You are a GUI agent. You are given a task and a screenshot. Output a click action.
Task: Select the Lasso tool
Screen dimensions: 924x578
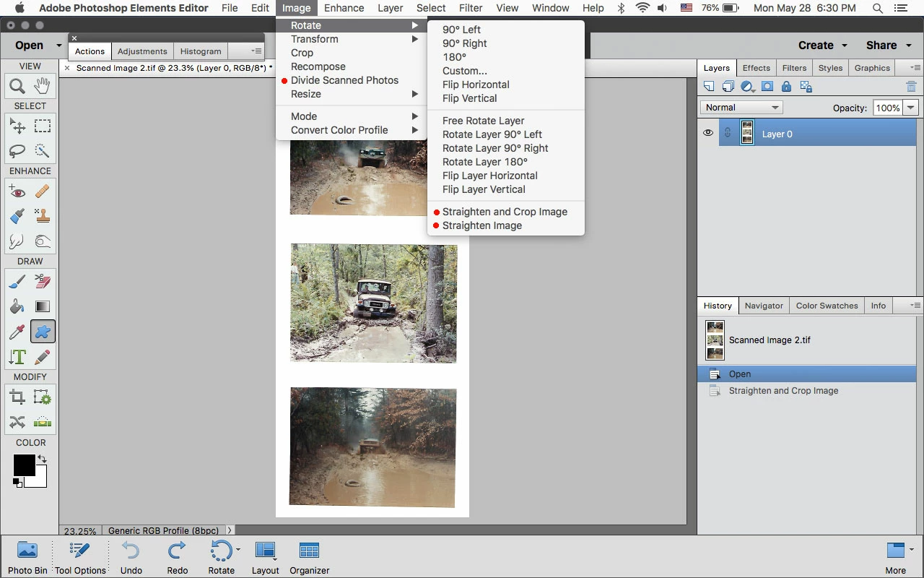(17, 151)
